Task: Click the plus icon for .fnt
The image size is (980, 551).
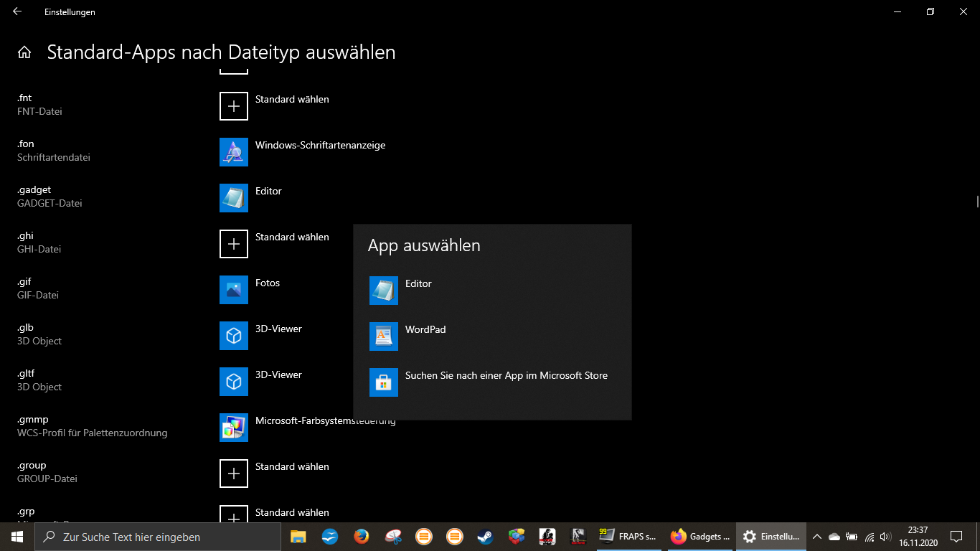Action: pos(234,106)
